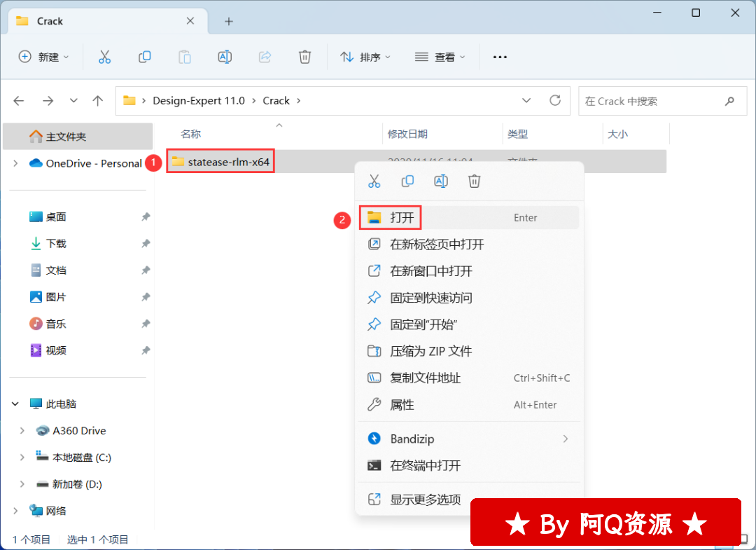Click the Design-Expert 11.0 breadcrumb
This screenshot has height=550, width=756.
point(199,101)
